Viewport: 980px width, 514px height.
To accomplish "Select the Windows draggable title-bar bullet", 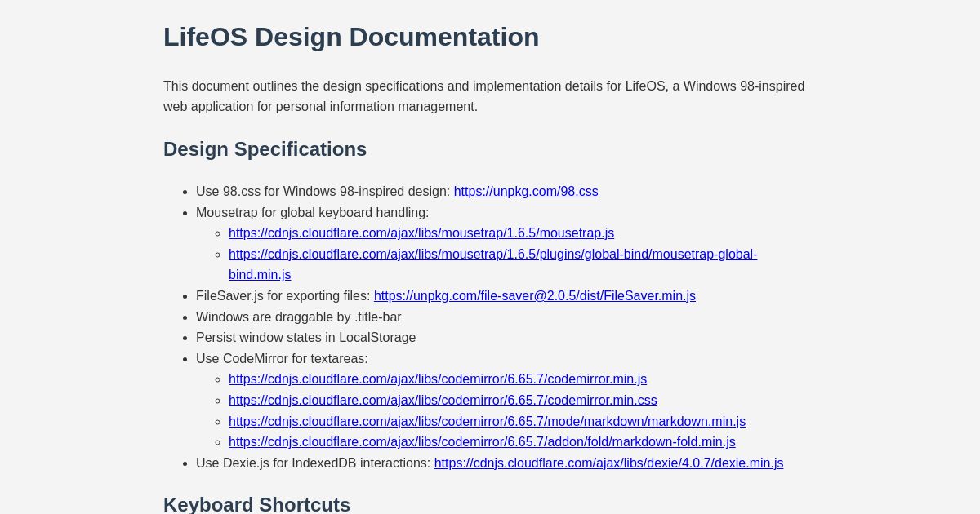I will click(x=299, y=317).
